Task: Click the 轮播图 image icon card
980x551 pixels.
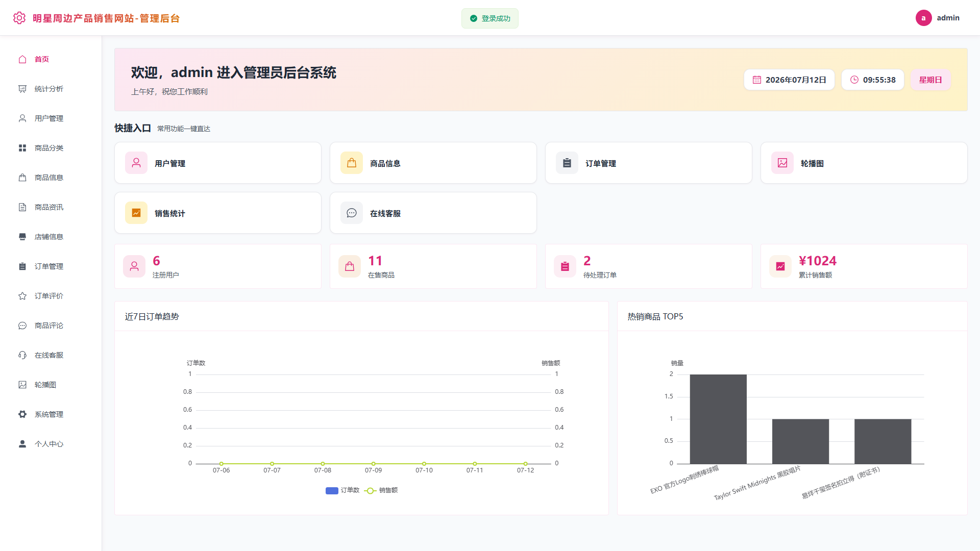Action: point(782,163)
